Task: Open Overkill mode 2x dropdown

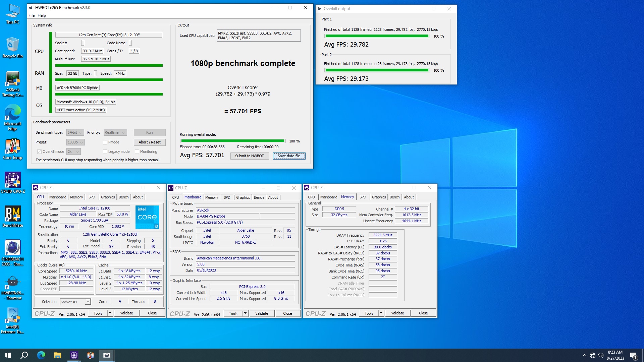Action: click(73, 152)
